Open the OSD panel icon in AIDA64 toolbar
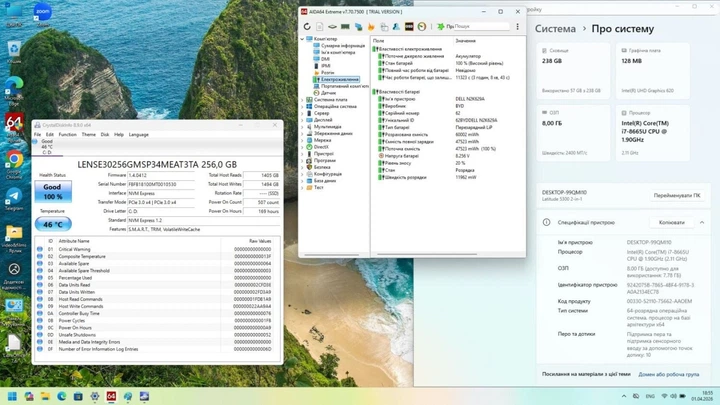Screen dimensions: 720x405 [409, 27]
